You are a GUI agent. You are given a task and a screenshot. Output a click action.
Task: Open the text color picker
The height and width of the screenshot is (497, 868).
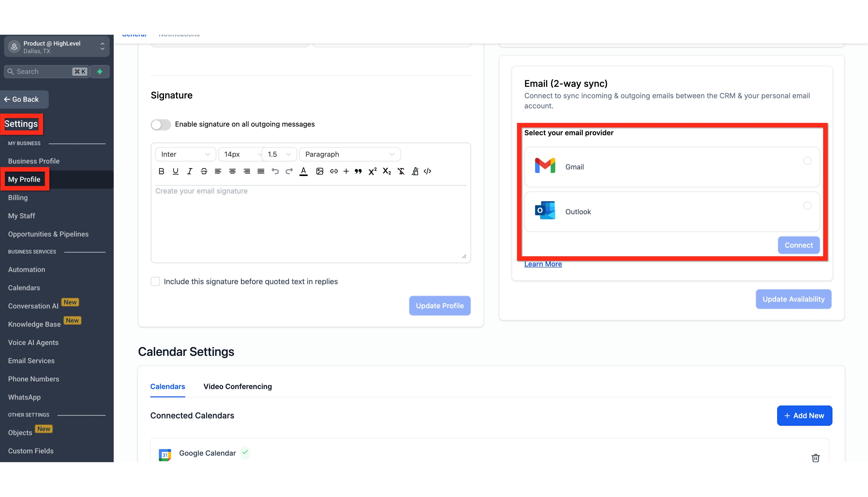[303, 171]
